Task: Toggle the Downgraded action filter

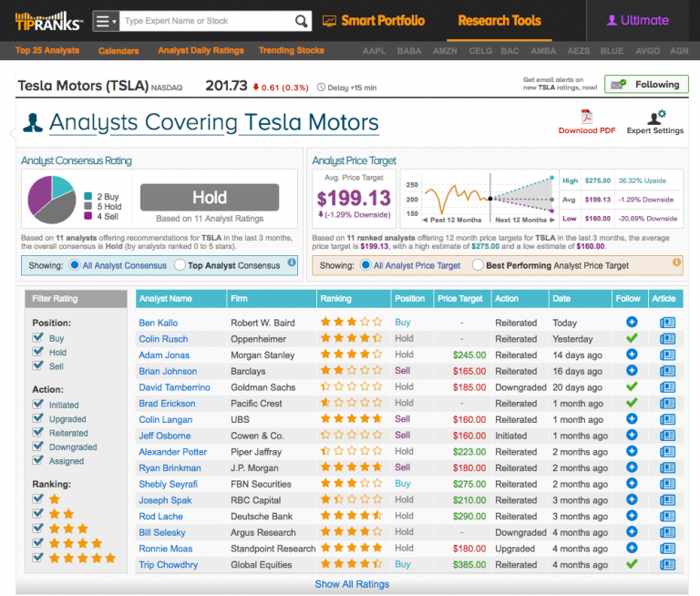Action: point(38,446)
